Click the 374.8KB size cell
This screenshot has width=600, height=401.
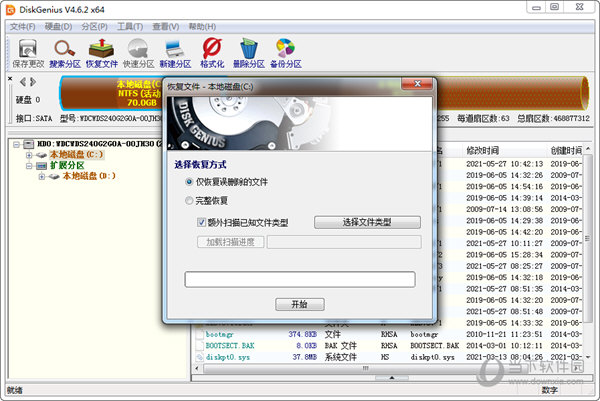pos(303,334)
